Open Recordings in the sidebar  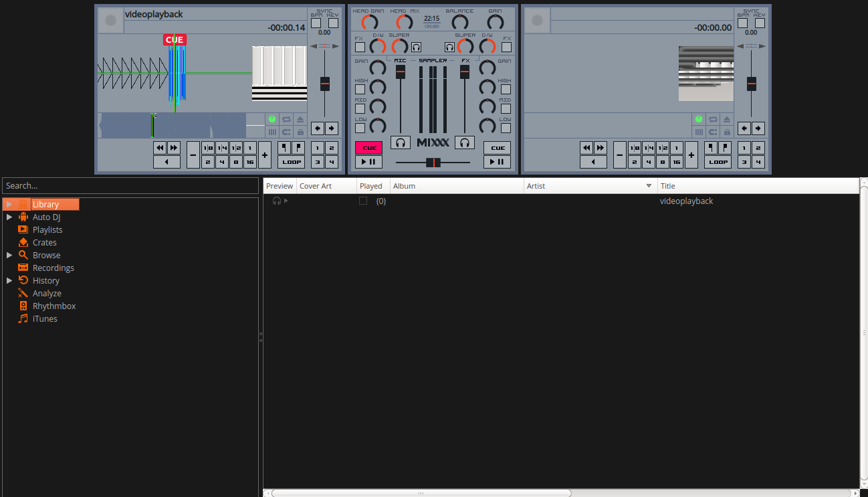pyautogui.click(x=53, y=268)
